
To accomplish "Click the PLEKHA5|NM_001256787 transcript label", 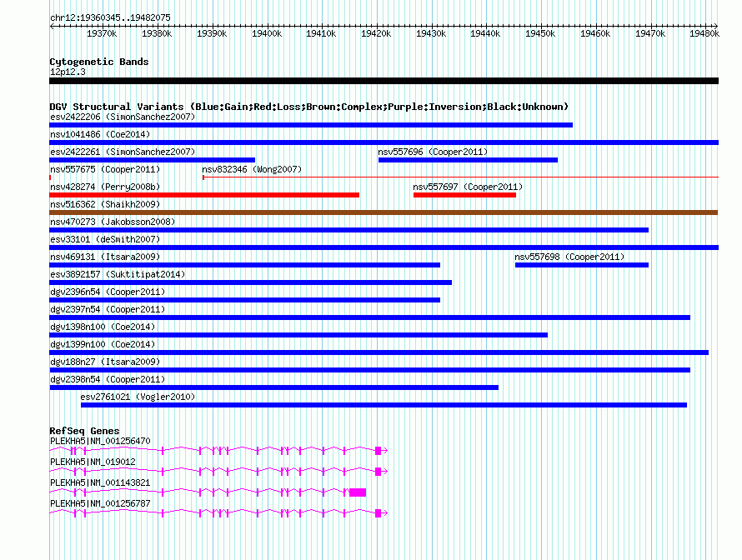I will pyautogui.click(x=100, y=503).
